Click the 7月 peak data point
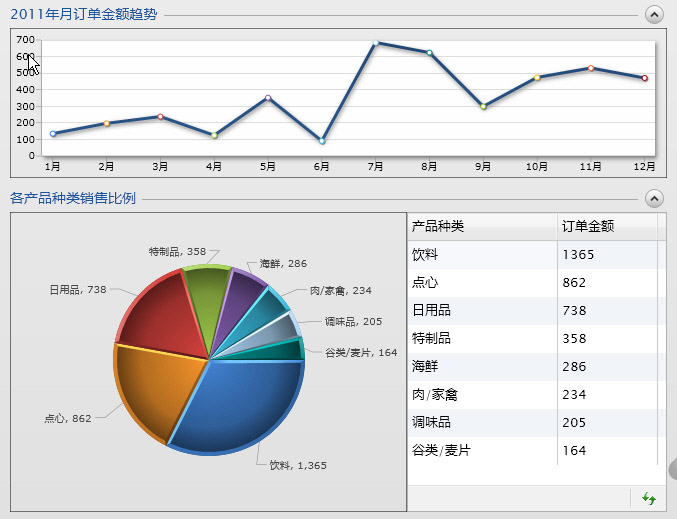Viewport: 677px width, 519px height. [376, 43]
